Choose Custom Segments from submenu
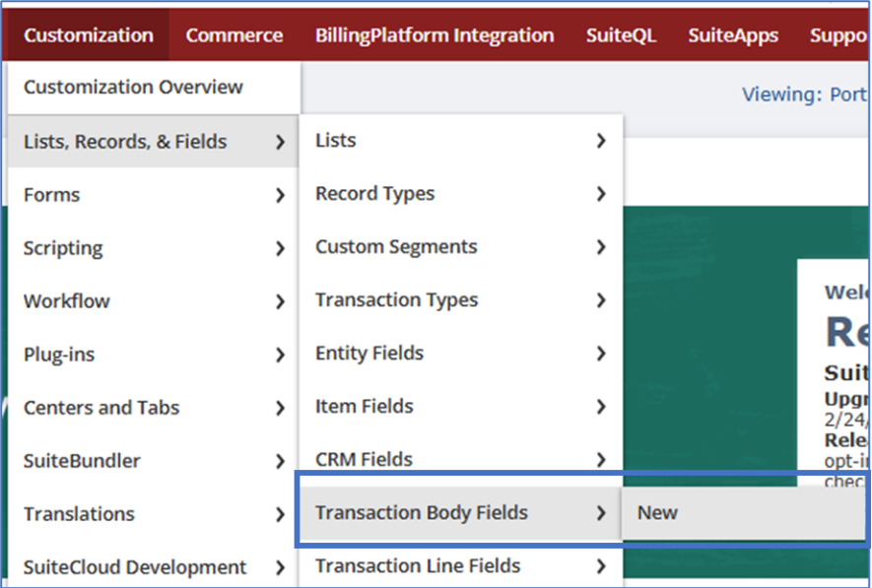872x588 pixels. [x=396, y=246]
